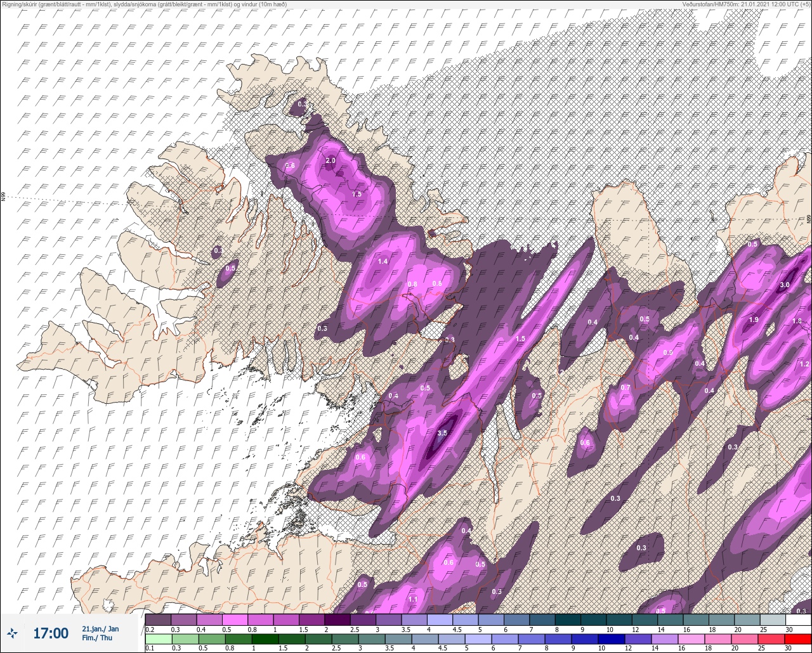Click the 17:00 forecast time label
Screen dimensions: 812x653
pos(51,633)
